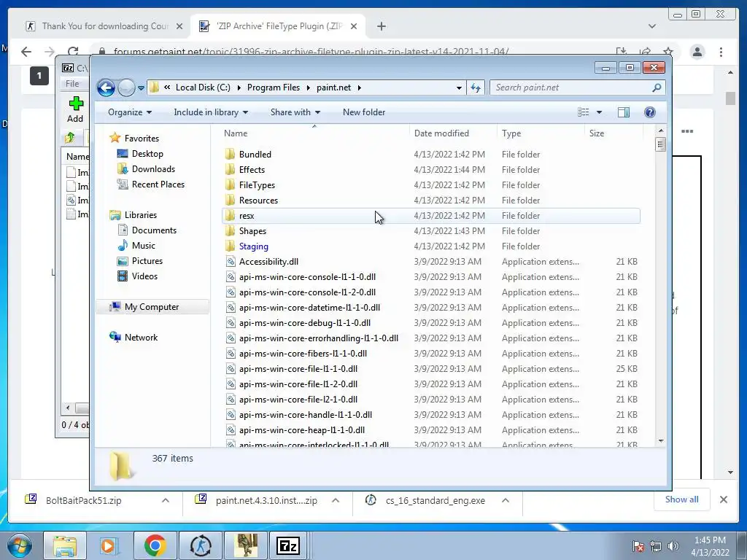
Task: Refresh the paint.net folder view
Action: point(476,87)
